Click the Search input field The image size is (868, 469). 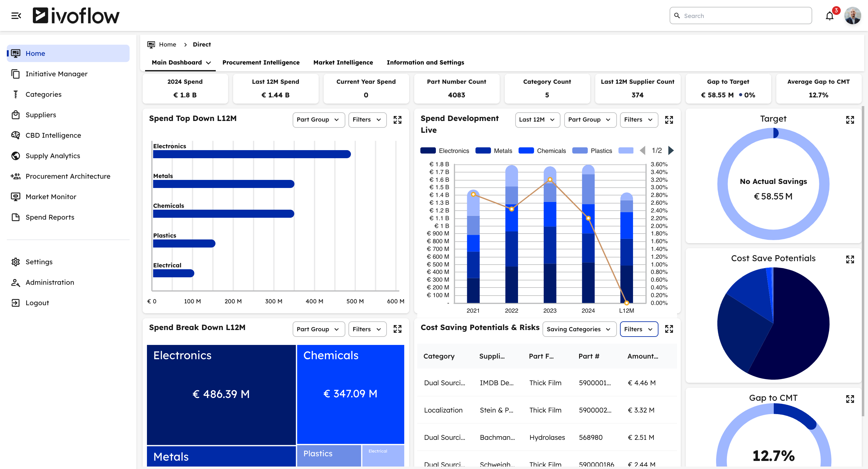(741, 16)
